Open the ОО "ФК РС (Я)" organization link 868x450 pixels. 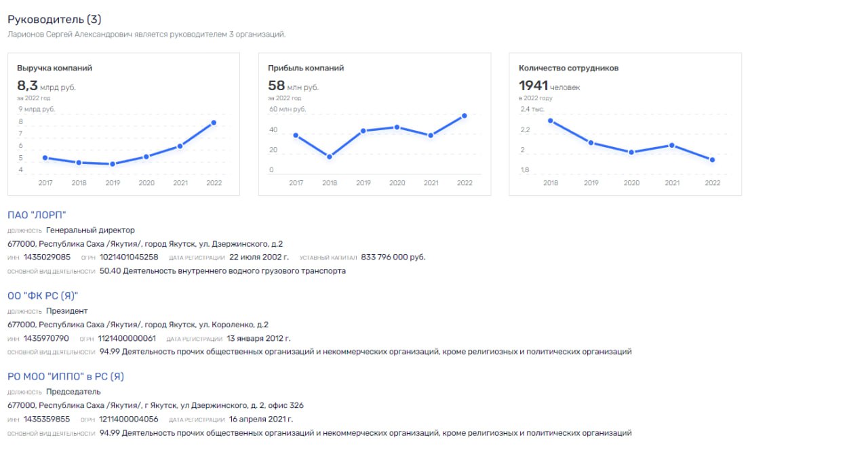[x=43, y=296]
